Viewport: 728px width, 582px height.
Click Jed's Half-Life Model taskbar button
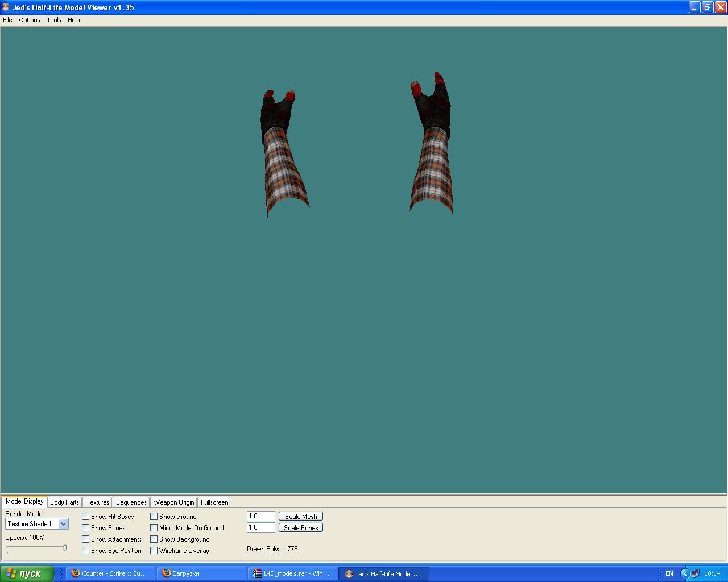(384, 573)
